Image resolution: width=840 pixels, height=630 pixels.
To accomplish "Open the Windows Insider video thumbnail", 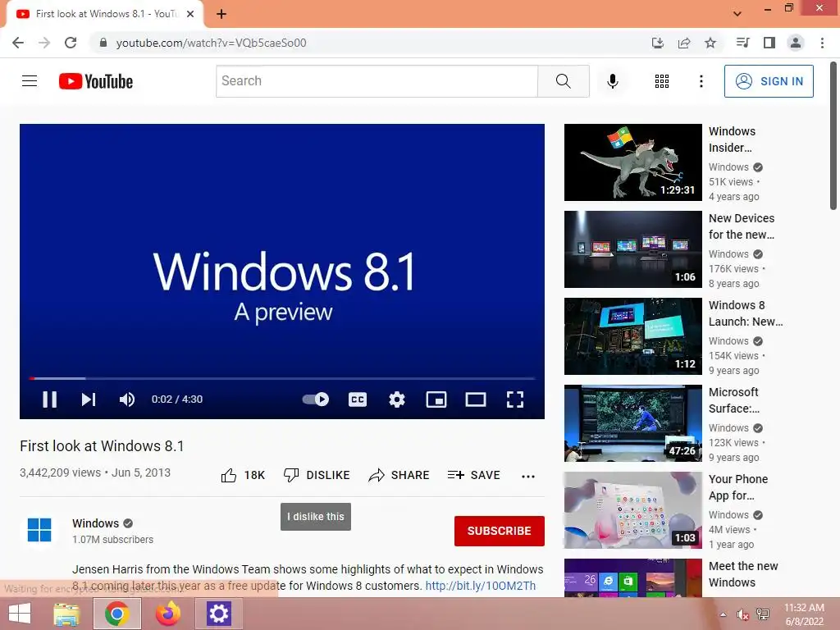I will (x=632, y=162).
